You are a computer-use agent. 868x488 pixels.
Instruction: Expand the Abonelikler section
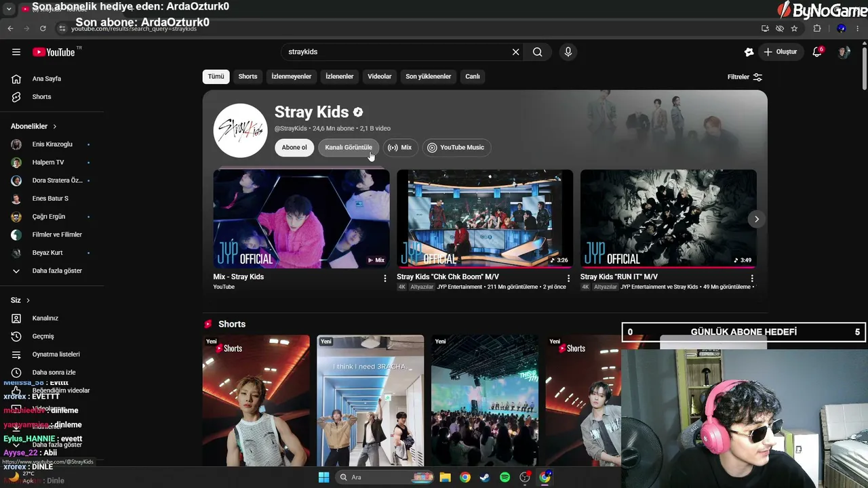[34, 126]
